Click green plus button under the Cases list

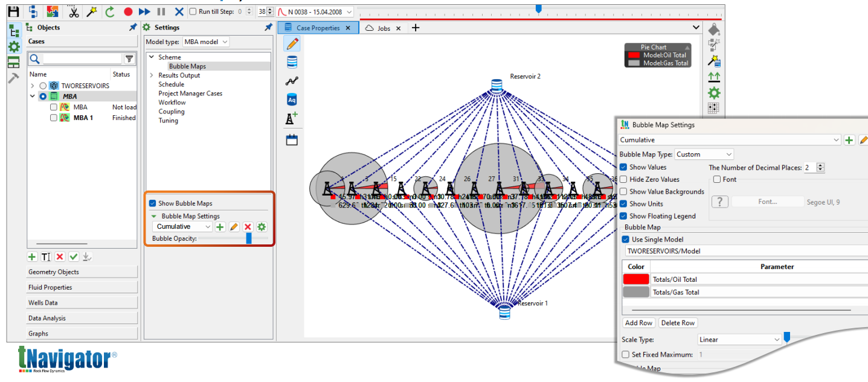point(32,257)
